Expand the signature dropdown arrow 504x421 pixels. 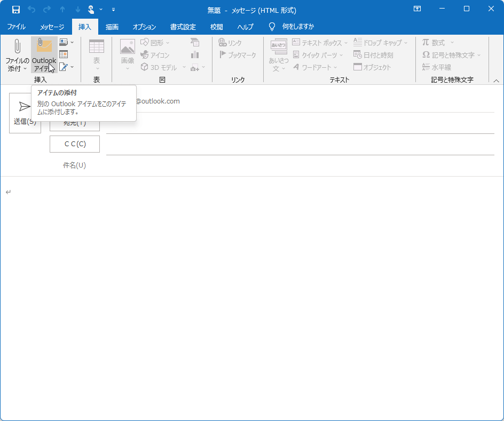(x=72, y=67)
